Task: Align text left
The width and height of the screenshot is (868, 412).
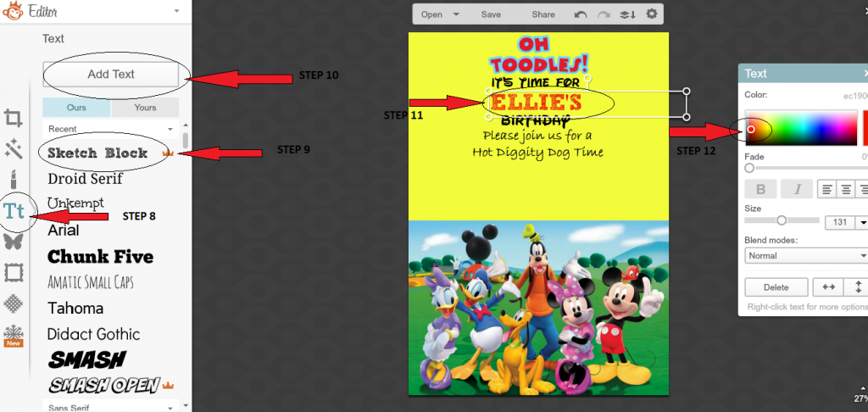Action: 827,189
